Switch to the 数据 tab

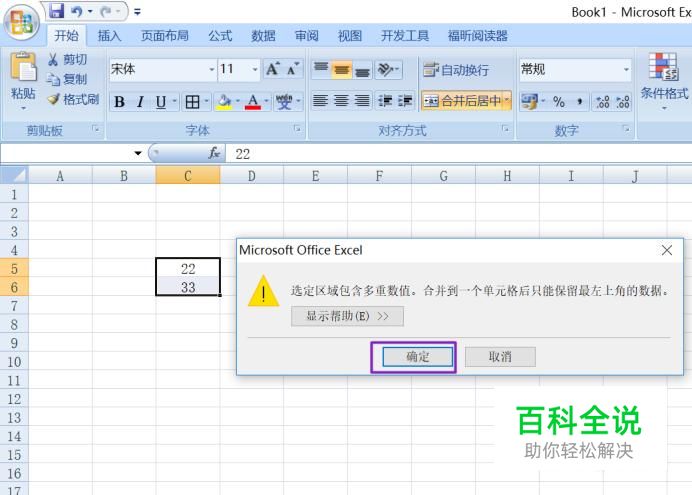click(263, 36)
